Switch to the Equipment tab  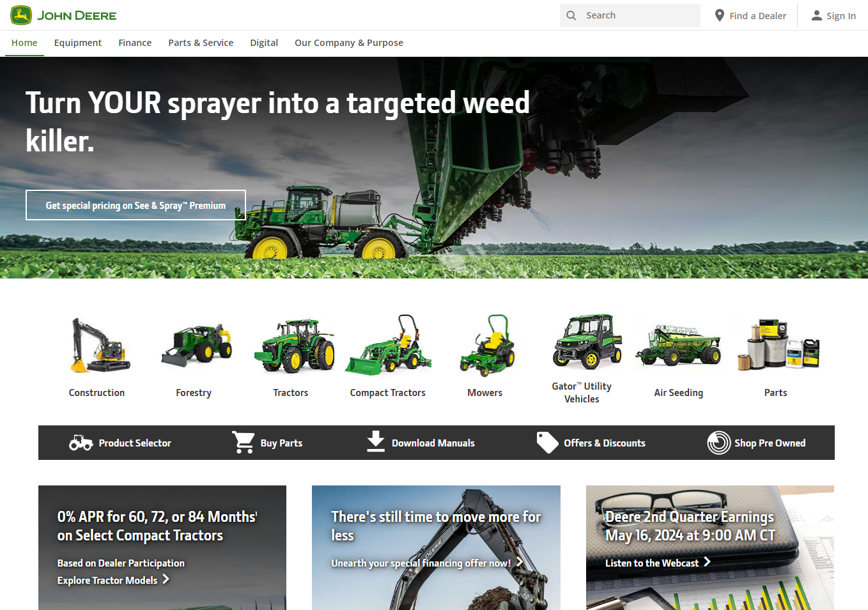click(77, 43)
